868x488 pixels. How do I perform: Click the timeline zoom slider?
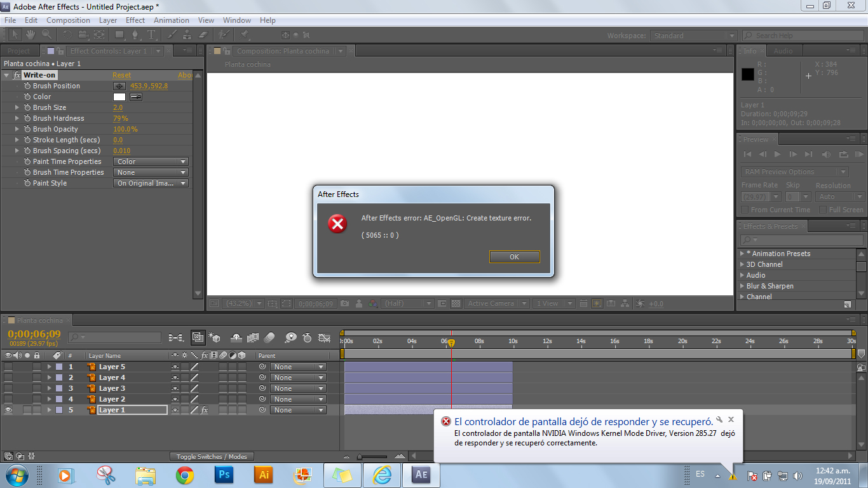click(372, 456)
